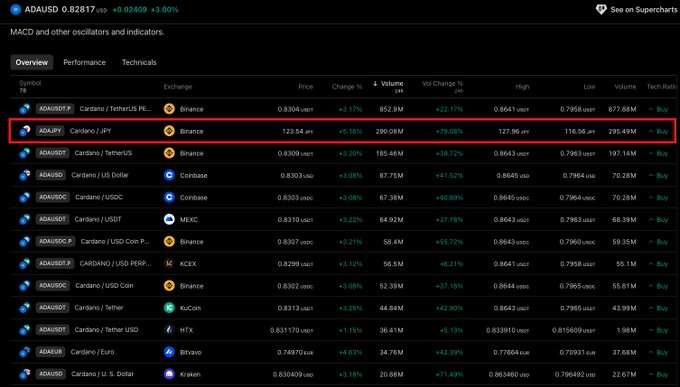Click the Coinbase logo in the Cardano / US Dollar row

click(x=169, y=175)
